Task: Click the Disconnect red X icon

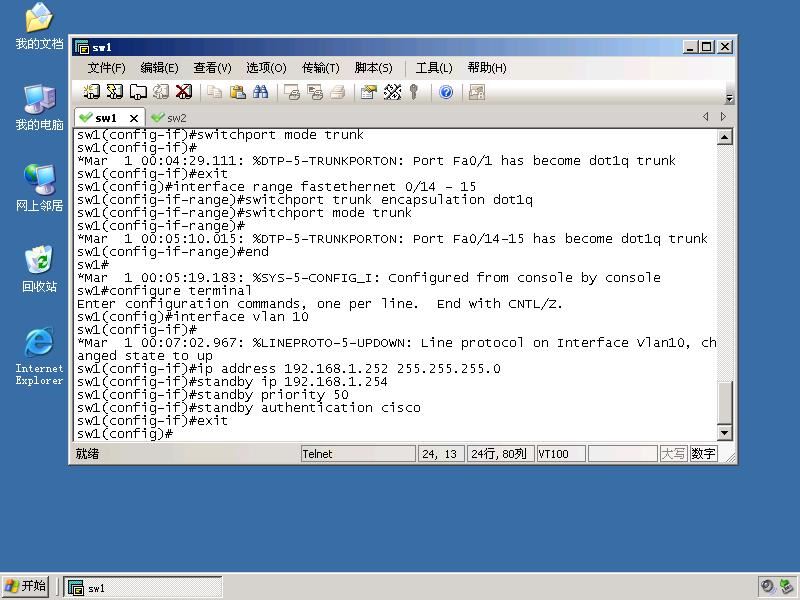Action: click(184, 92)
